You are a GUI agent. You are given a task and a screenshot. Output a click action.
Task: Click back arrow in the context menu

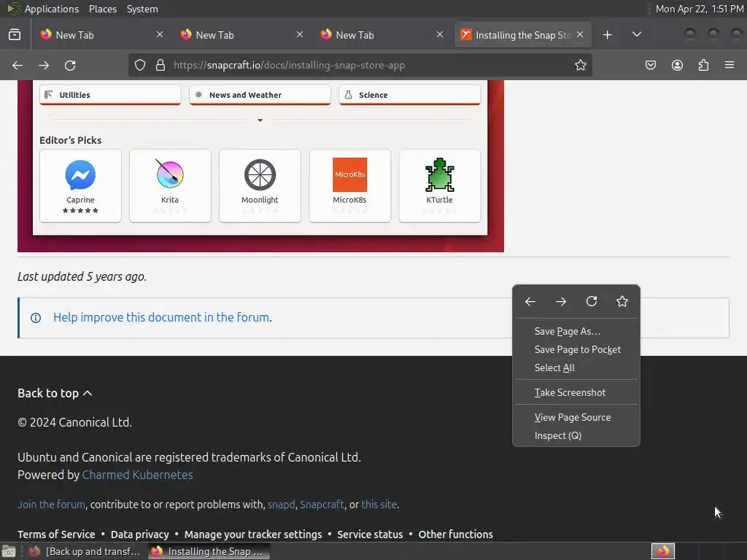(x=530, y=301)
